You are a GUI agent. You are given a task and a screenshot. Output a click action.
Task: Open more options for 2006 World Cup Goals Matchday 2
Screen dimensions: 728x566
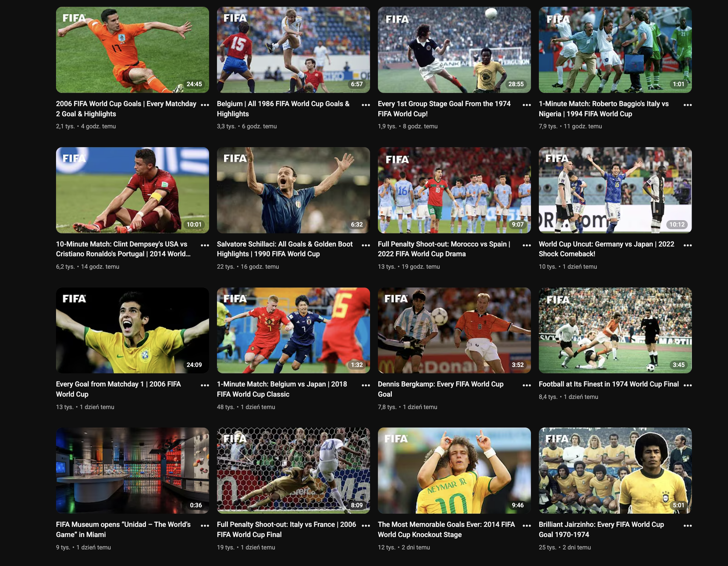205,105
